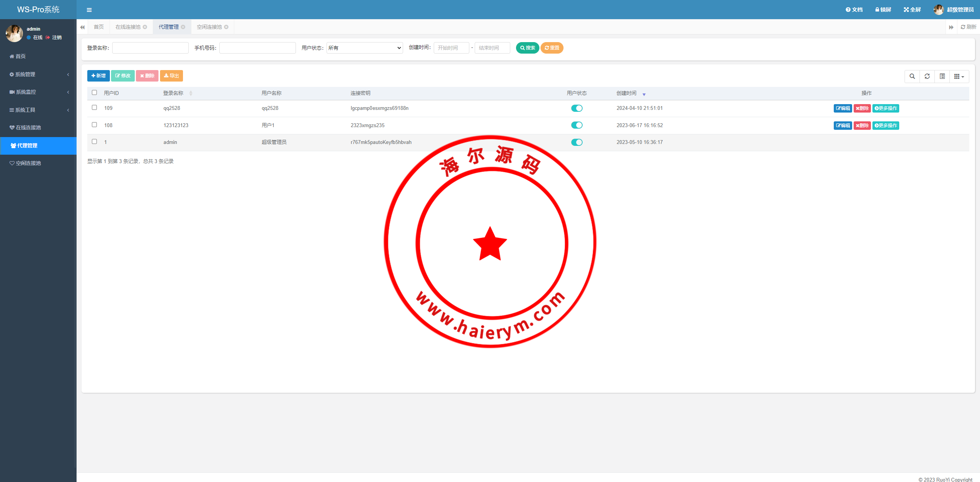The height and width of the screenshot is (482, 980).
Task: Click the table refresh icon
Action: (927, 76)
